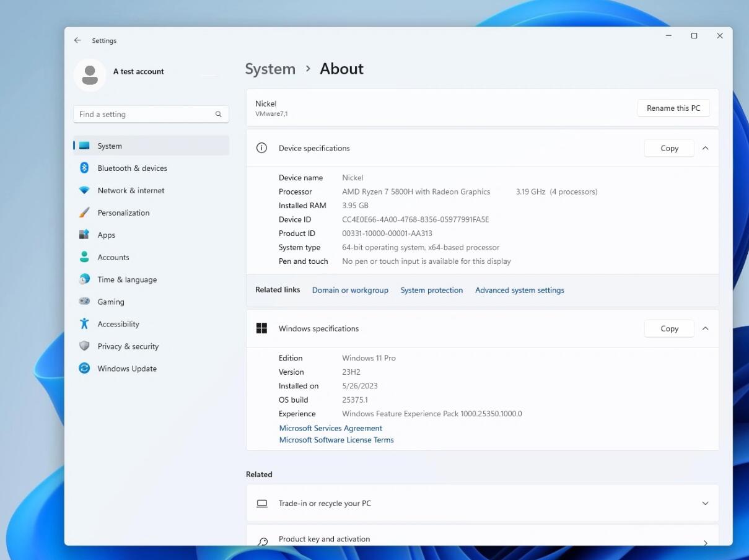Screen dimensions: 749x560
Task: Click the Accessibility figure icon
Action: 84,324
